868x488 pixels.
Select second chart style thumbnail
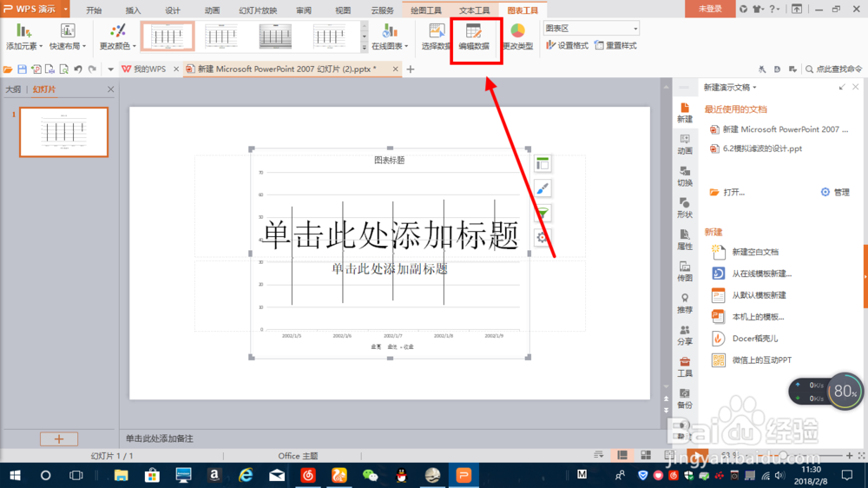tap(220, 36)
